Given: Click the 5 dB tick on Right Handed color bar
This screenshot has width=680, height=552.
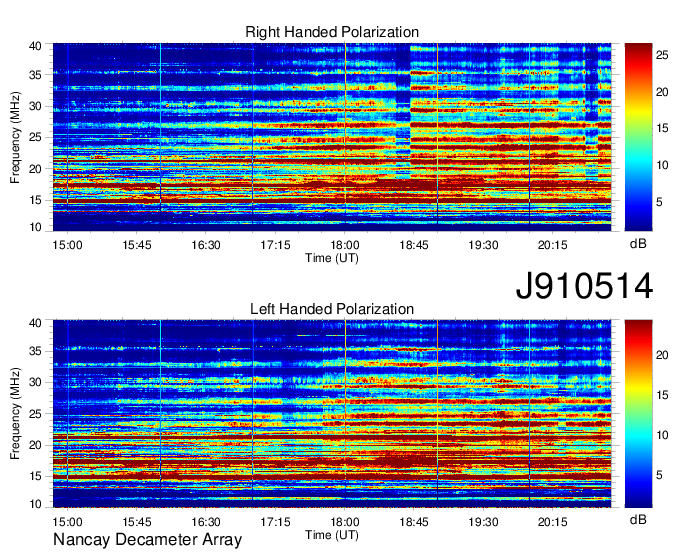Looking at the screenshot, I should pos(659,202).
